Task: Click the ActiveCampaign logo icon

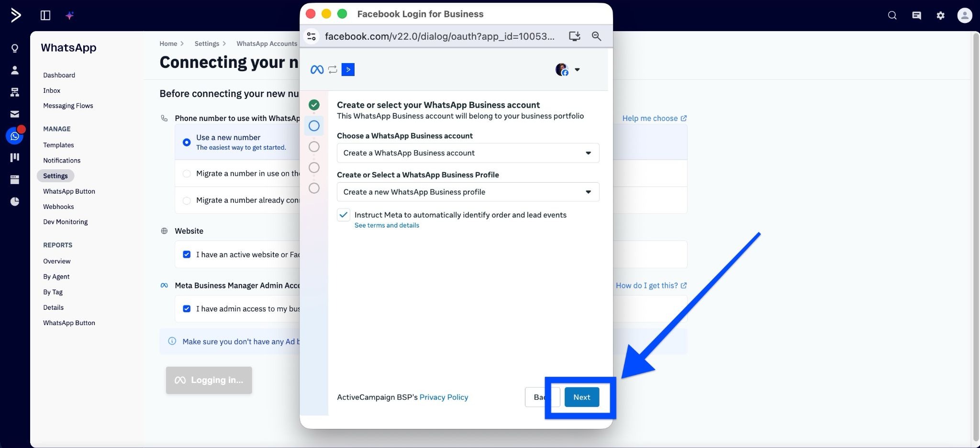Action: (15, 15)
